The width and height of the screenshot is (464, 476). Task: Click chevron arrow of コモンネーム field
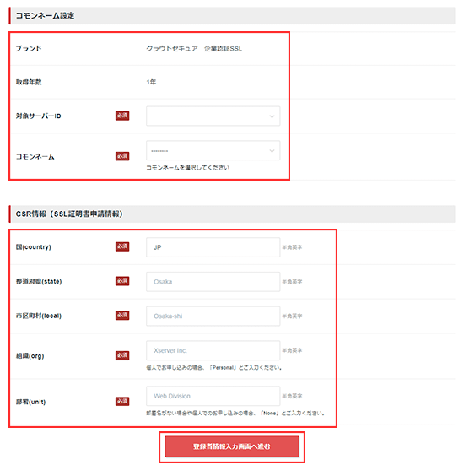(x=272, y=150)
